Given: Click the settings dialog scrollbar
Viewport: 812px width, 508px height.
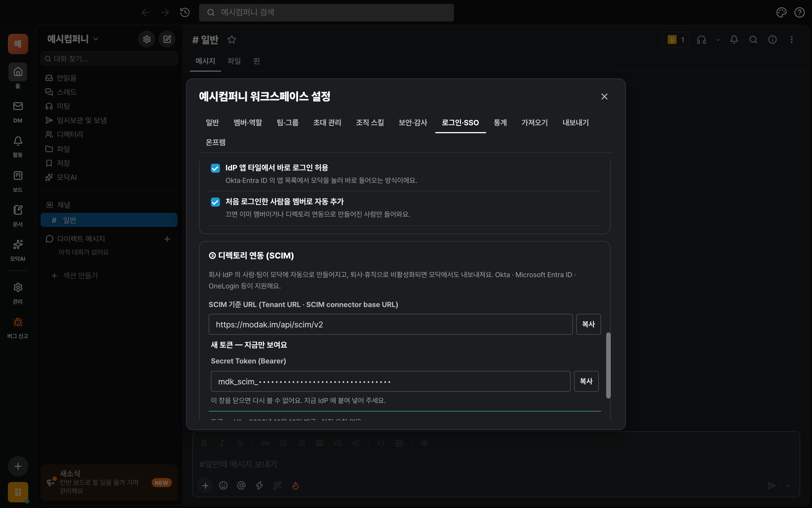Looking at the screenshot, I should [608, 365].
